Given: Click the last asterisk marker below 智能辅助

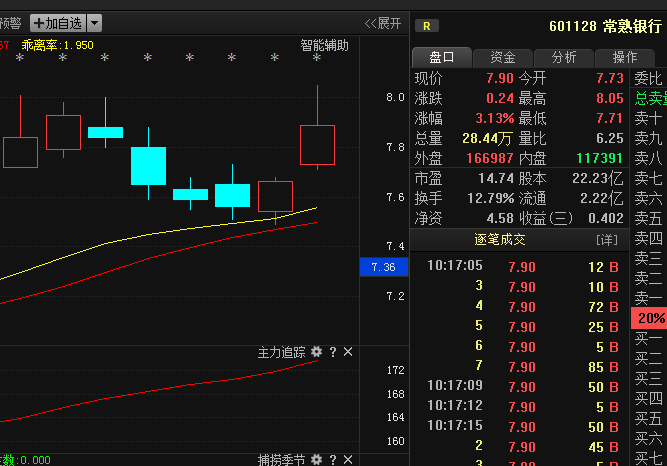Looking at the screenshot, I should [316, 57].
